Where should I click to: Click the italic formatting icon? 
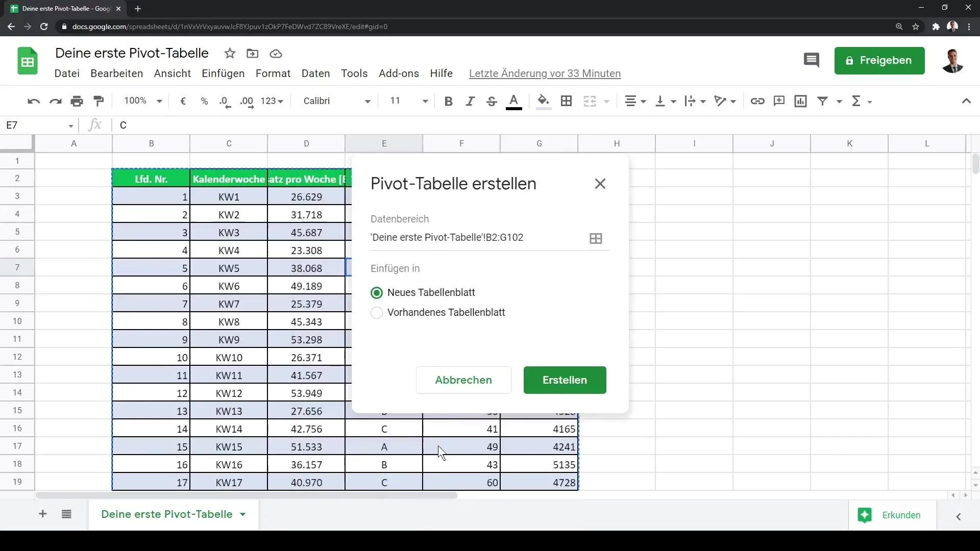coord(470,100)
